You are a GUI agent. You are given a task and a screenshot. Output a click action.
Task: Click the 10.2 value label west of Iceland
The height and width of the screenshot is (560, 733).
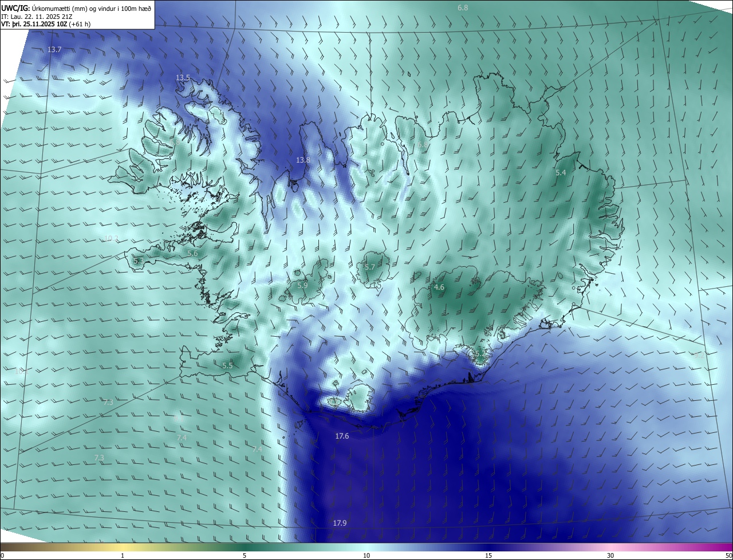(111, 238)
